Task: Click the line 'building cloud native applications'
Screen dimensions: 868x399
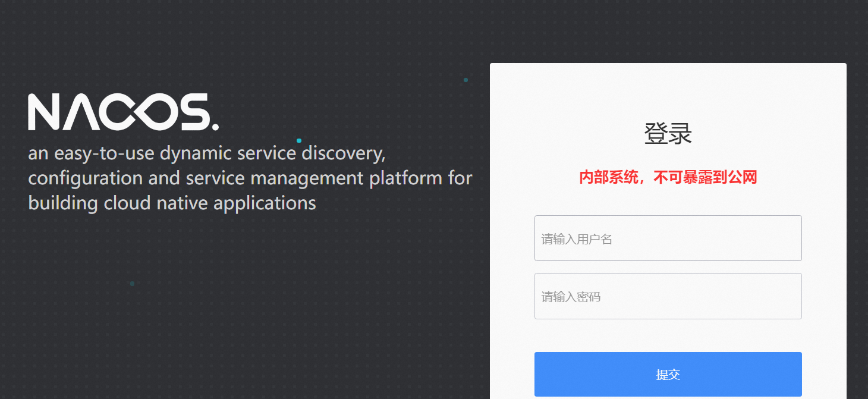Action: point(172,203)
